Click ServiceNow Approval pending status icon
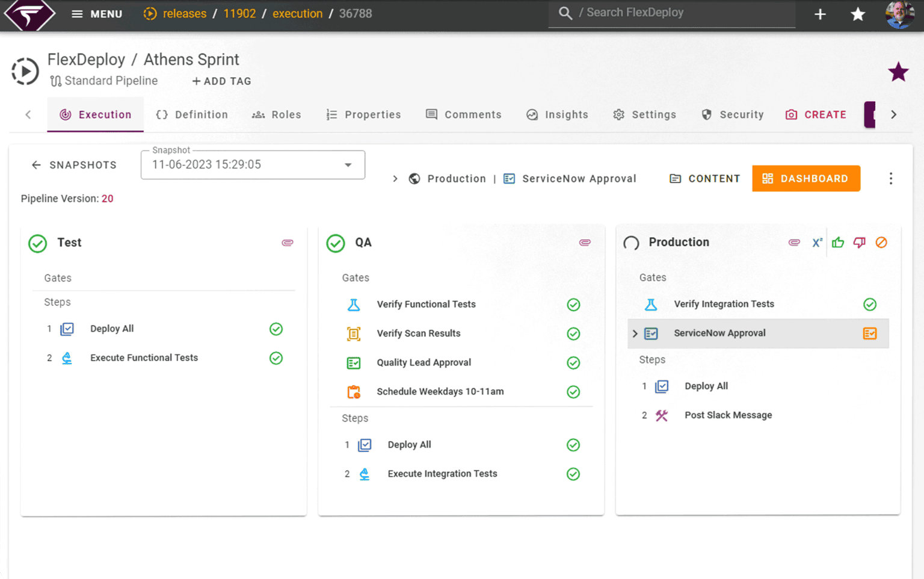This screenshot has height=579, width=924. click(x=870, y=333)
